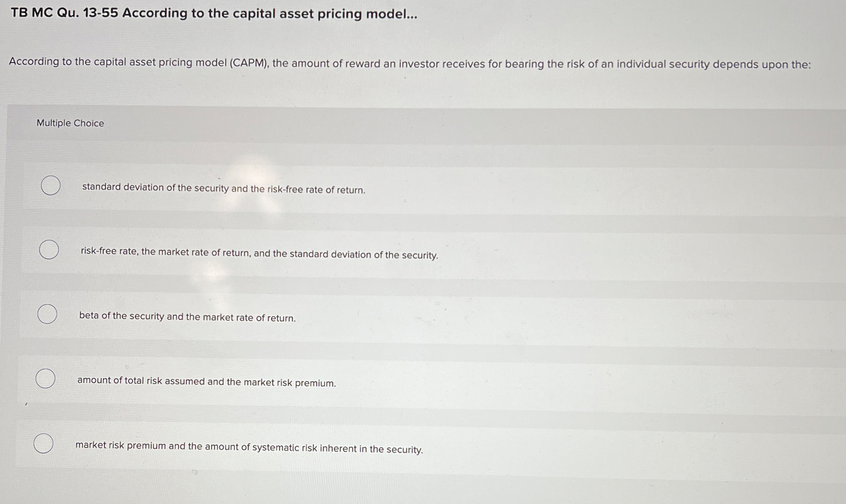Pick the market risk premium and systematic risk option
This screenshot has height=504, width=846.
pyautogui.click(x=43, y=444)
